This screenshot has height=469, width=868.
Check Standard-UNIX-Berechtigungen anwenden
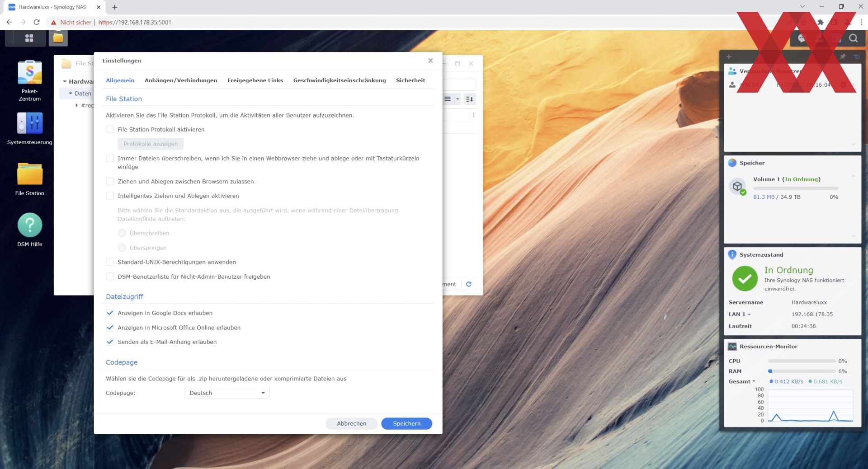pos(110,262)
